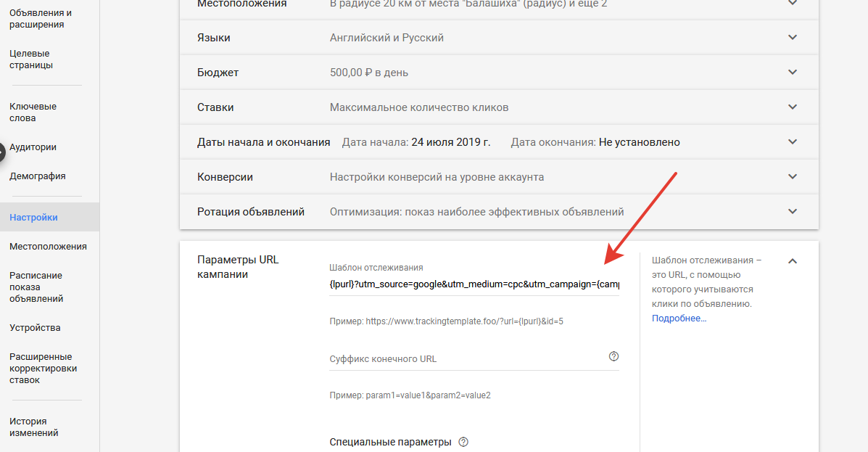The image size is (868, 452).
Task: Select the Параметры URL кампании heading
Action: point(238,267)
